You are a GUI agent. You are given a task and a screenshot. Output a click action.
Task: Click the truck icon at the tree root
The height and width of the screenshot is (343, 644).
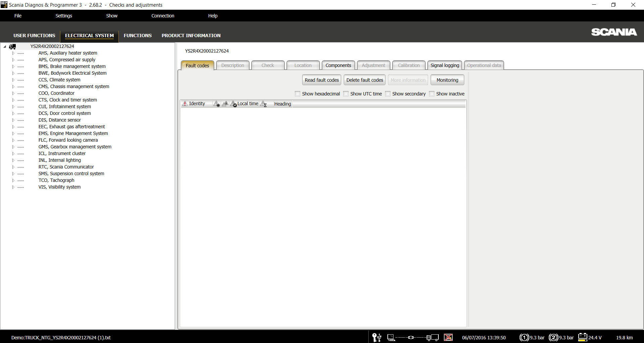click(x=13, y=47)
